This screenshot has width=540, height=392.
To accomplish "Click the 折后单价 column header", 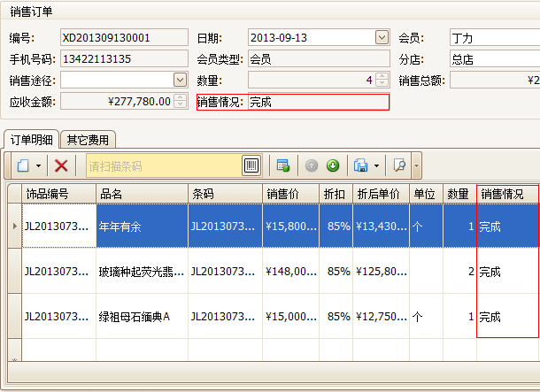I will click(x=381, y=194).
